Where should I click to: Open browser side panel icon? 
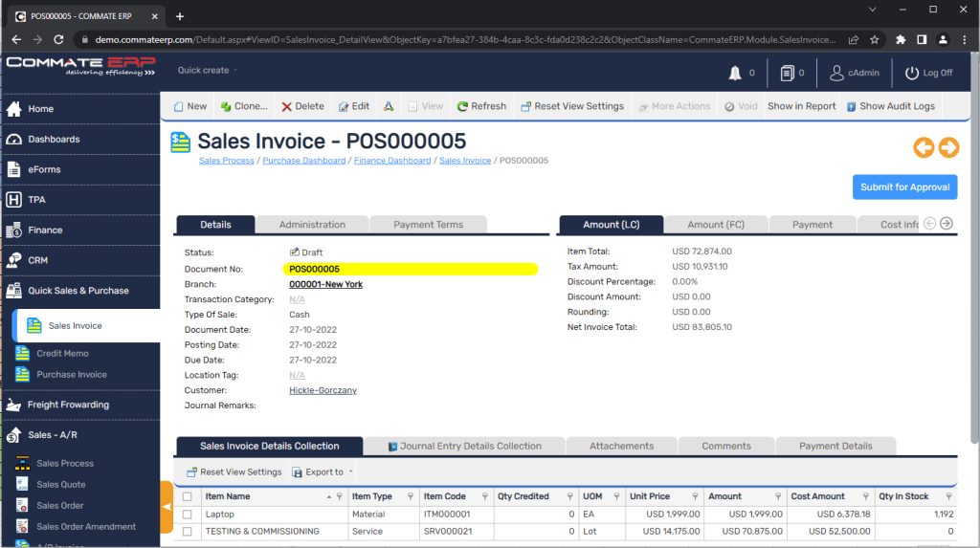click(x=922, y=39)
